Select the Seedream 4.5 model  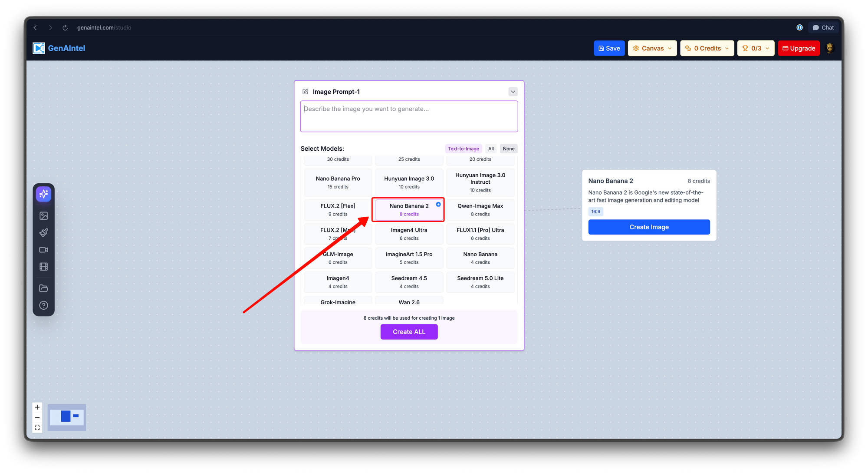pos(409,282)
